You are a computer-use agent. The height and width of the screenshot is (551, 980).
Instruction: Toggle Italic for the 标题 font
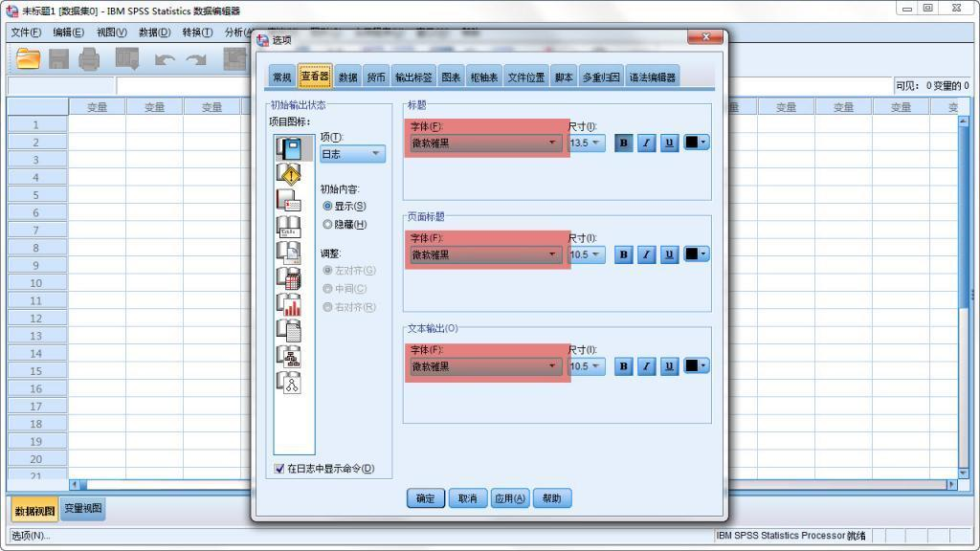point(646,143)
